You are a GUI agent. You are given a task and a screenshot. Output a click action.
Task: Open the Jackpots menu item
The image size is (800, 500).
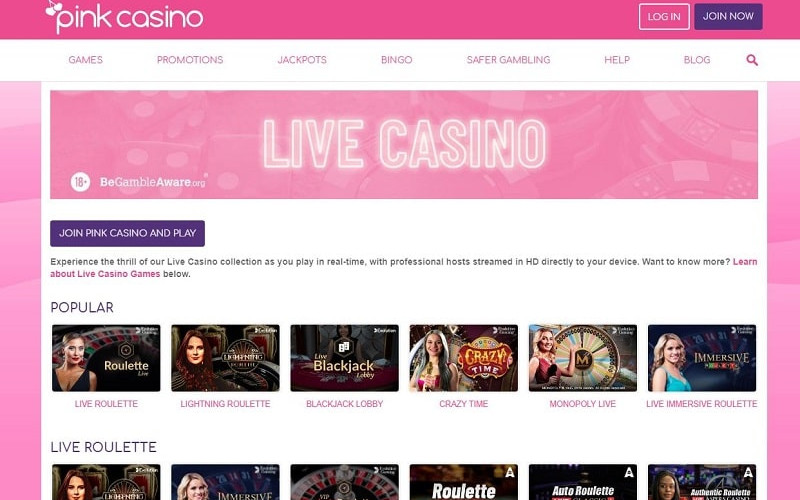[302, 60]
